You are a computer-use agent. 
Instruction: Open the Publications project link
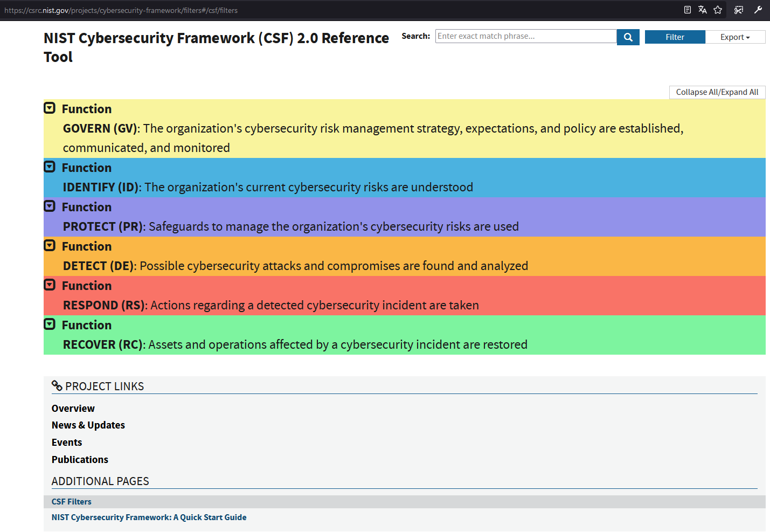80,460
